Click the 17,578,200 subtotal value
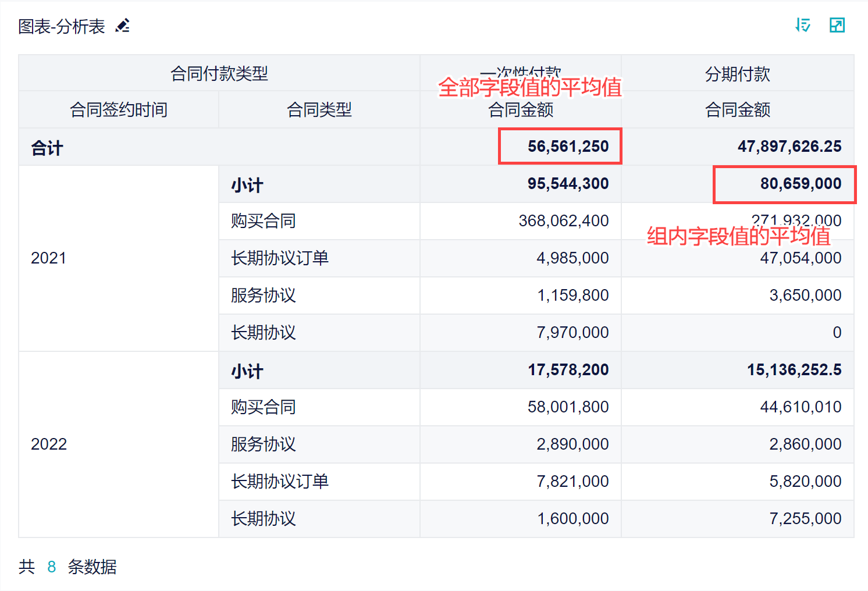 [567, 369]
